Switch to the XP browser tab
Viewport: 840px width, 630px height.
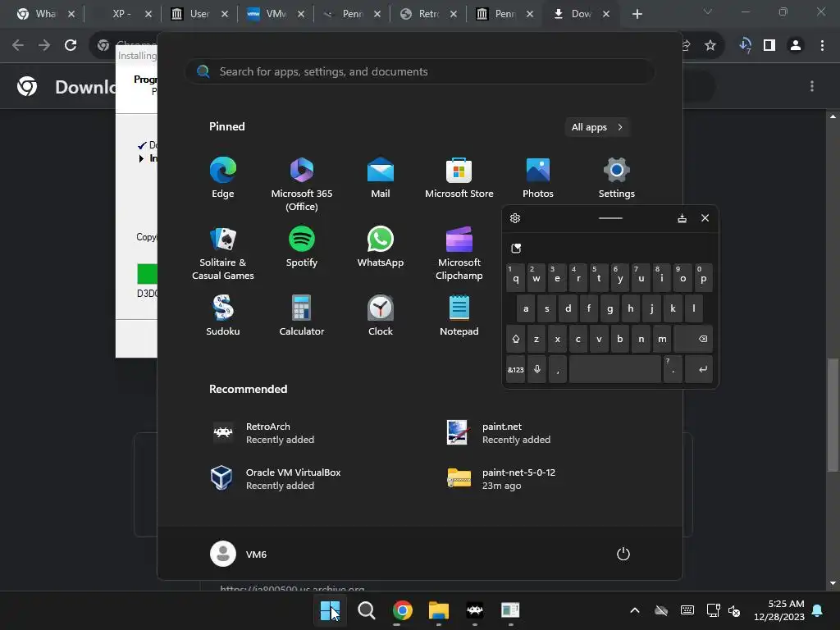[121, 14]
